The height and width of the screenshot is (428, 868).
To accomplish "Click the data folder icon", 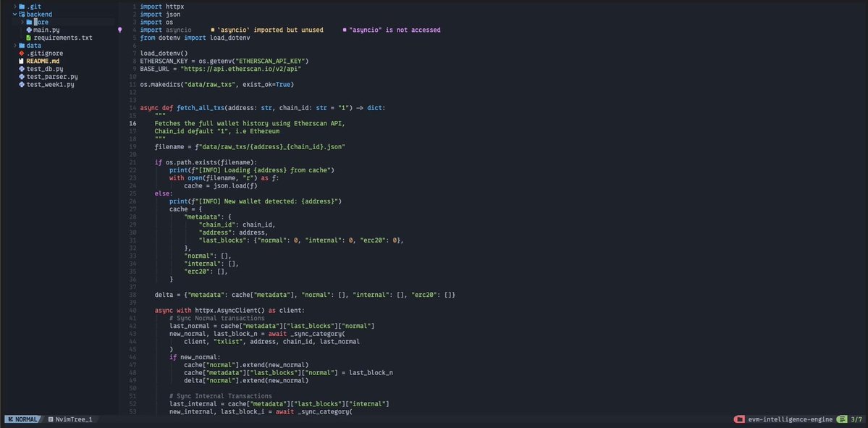I will tap(22, 46).
